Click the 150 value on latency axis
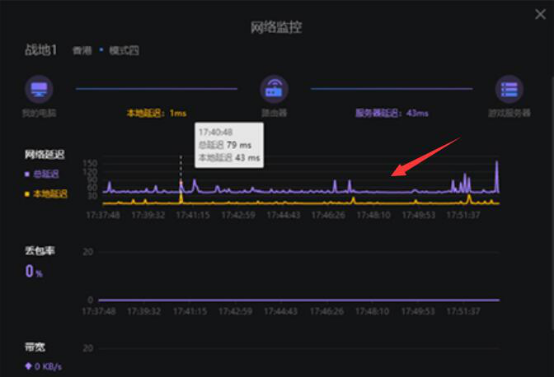The width and height of the screenshot is (554, 378). click(x=90, y=164)
